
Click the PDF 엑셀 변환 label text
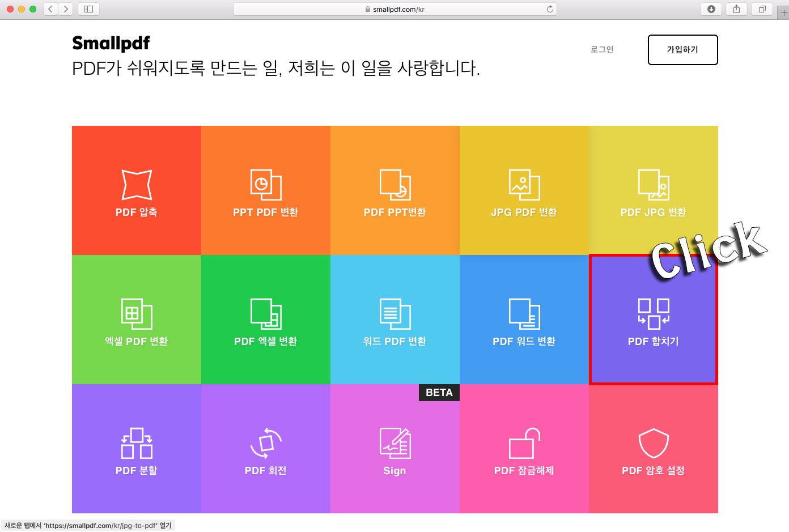pos(266,342)
